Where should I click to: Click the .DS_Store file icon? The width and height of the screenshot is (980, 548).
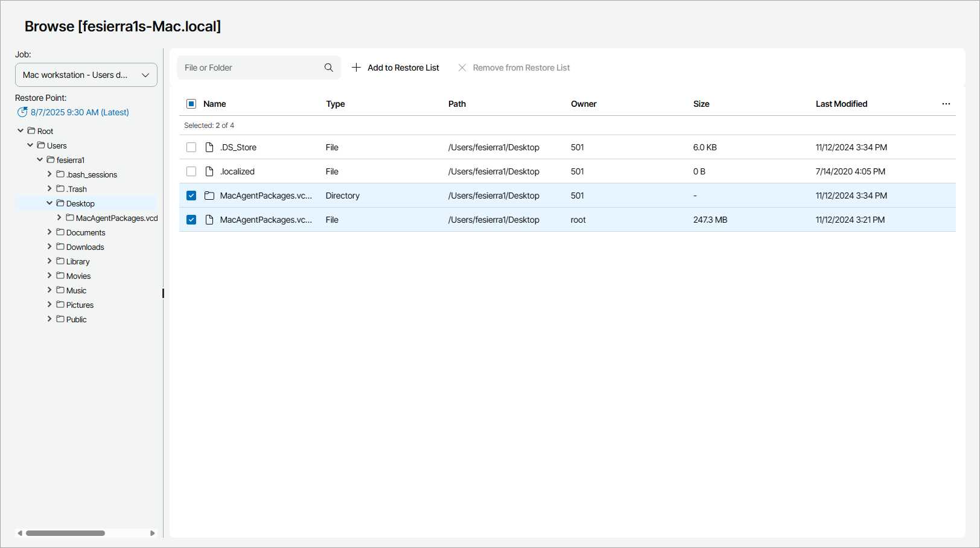click(x=209, y=147)
